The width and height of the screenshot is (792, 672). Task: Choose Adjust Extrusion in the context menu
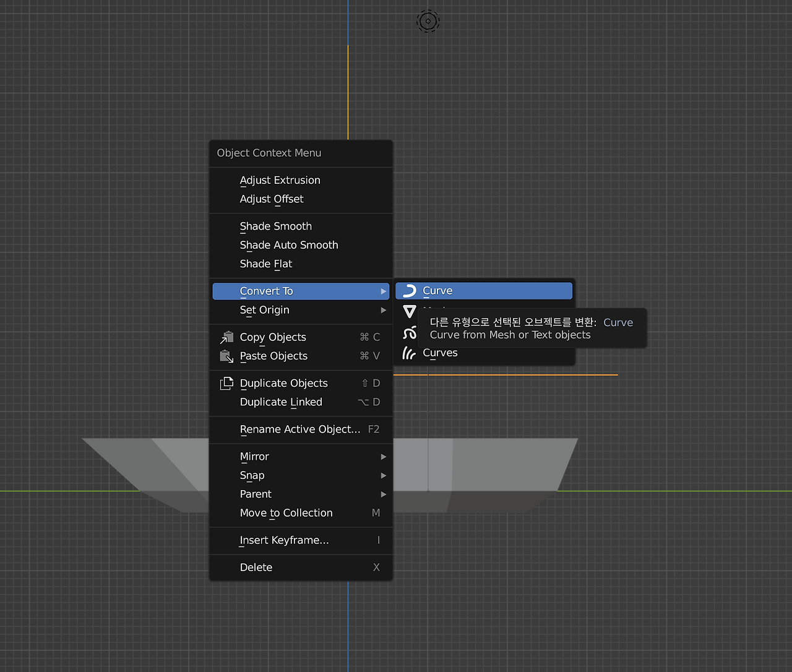301,180
